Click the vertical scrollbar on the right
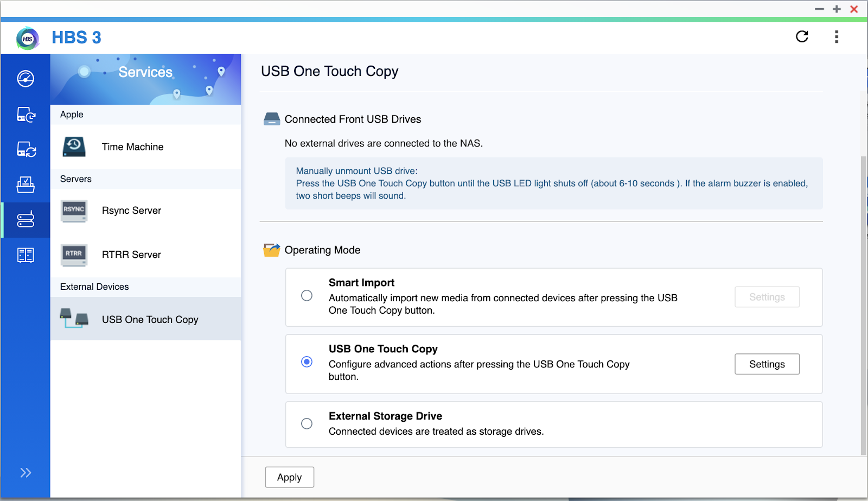 point(863,304)
